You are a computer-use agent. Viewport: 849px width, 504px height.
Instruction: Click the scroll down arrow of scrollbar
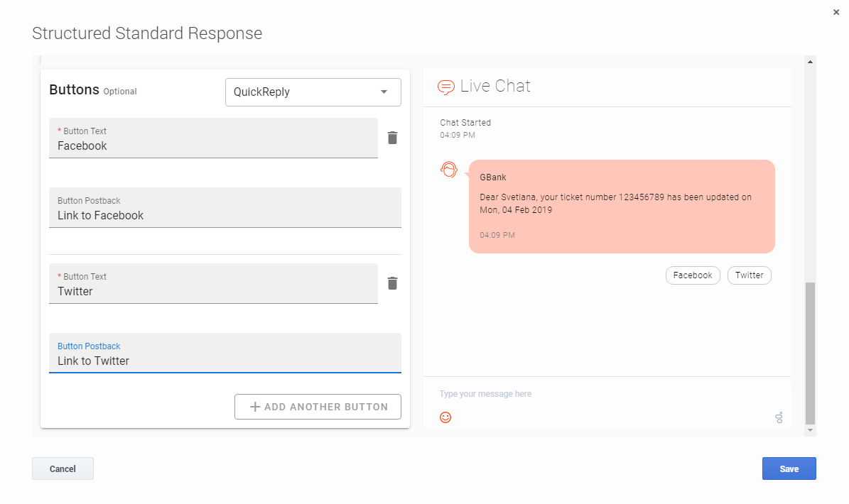click(x=811, y=430)
